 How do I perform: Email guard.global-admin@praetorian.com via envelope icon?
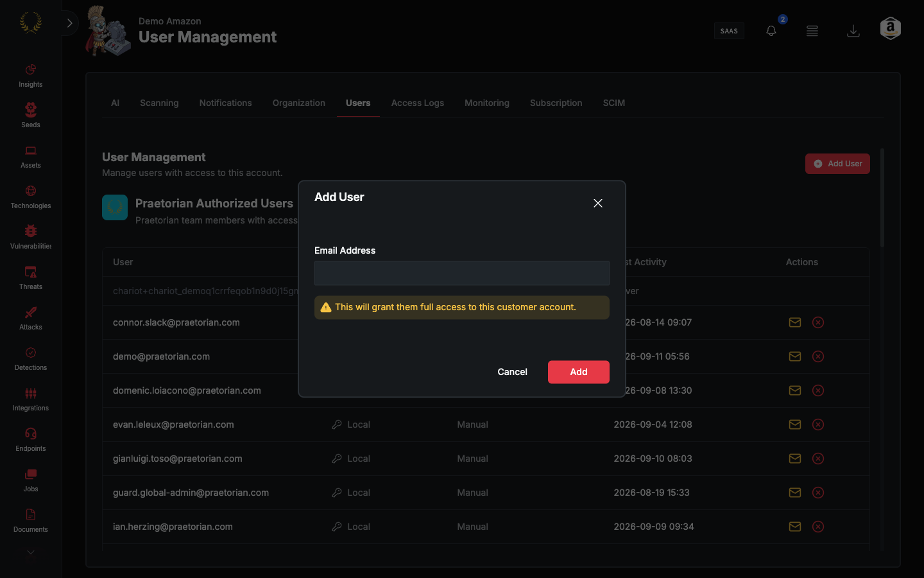795,493
